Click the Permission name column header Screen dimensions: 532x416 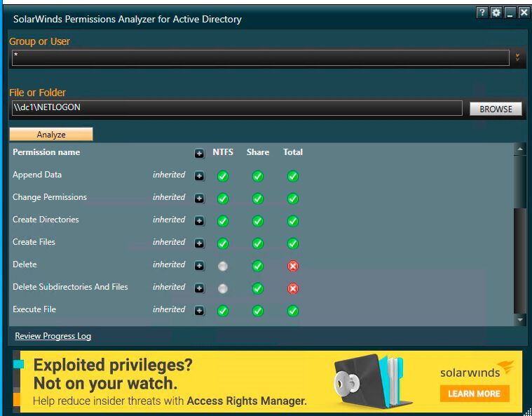[46, 152]
